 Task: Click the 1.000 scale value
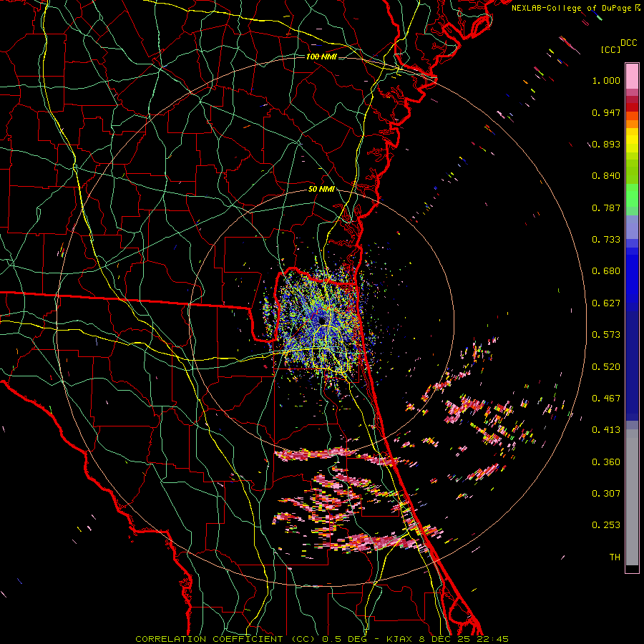click(606, 80)
